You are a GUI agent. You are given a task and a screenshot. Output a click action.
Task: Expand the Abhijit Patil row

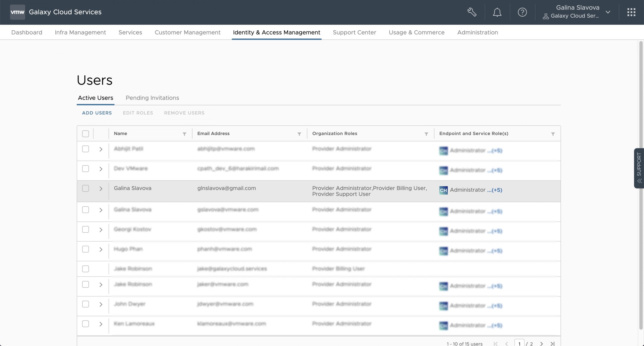[x=101, y=149]
